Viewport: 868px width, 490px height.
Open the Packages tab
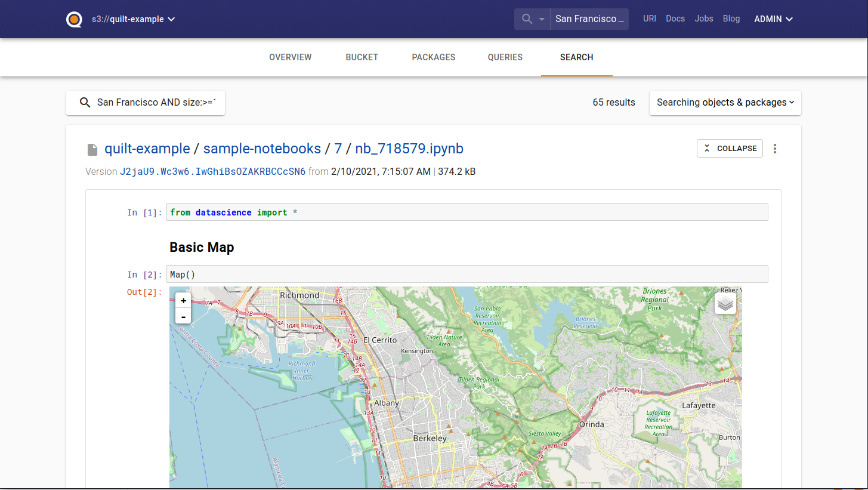(x=434, y=57)
